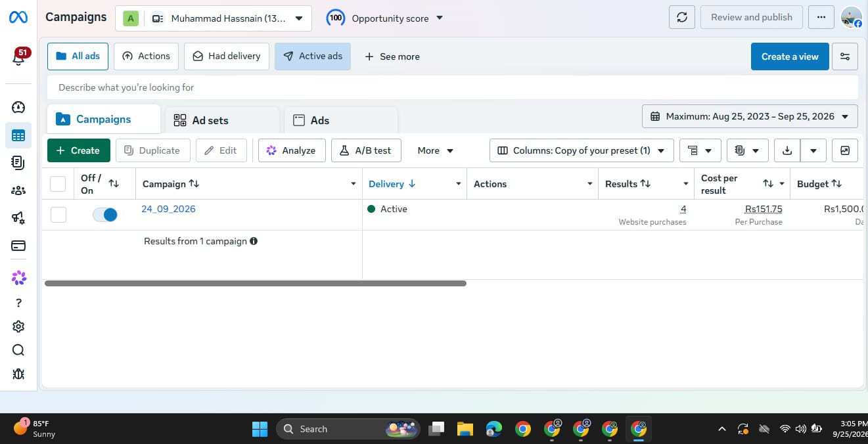Screen dimensions: 868x444
Task: Open the purple Advantage+ flower icon in sidebar
Action: (x=18, y=278)
